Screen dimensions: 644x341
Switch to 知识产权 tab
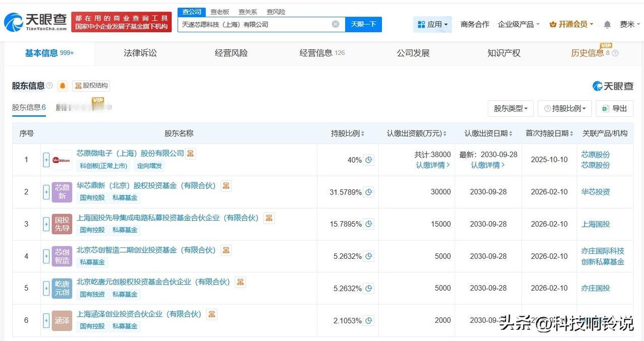504,53
